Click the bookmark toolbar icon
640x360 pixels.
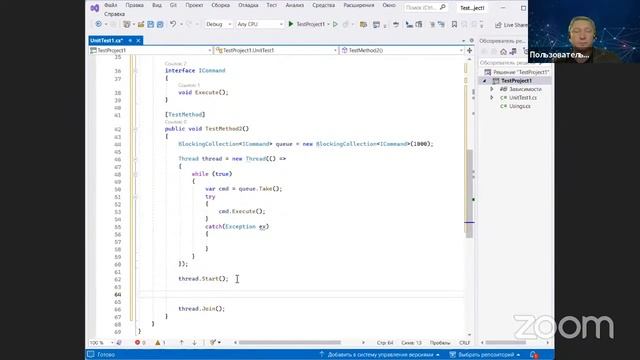[x=454, y=24]
